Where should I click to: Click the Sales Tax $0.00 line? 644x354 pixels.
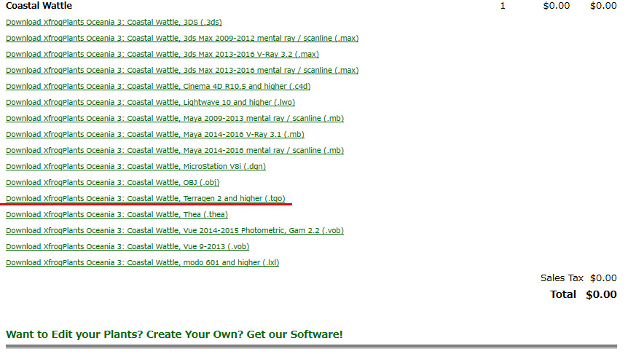[x=578, y=278]
